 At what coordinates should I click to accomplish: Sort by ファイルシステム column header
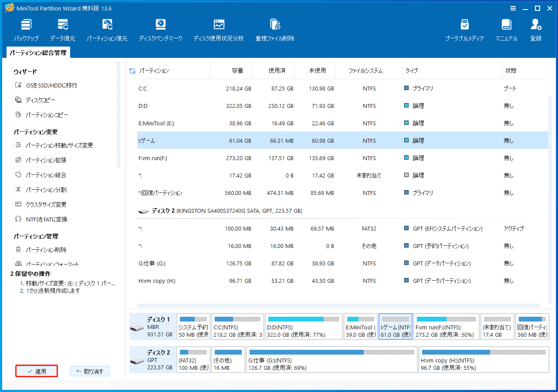point(365,70)
